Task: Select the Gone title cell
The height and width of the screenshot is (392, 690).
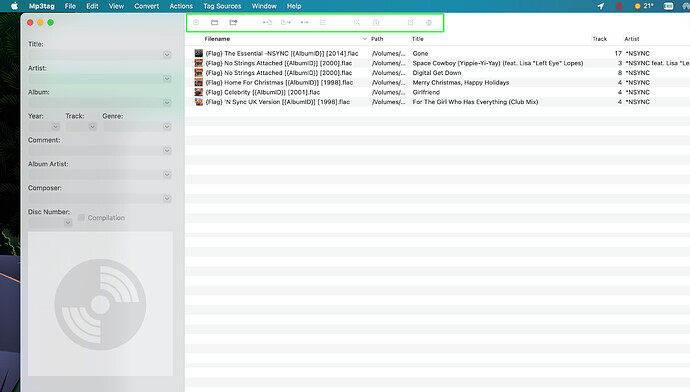Action: (420, 53)
